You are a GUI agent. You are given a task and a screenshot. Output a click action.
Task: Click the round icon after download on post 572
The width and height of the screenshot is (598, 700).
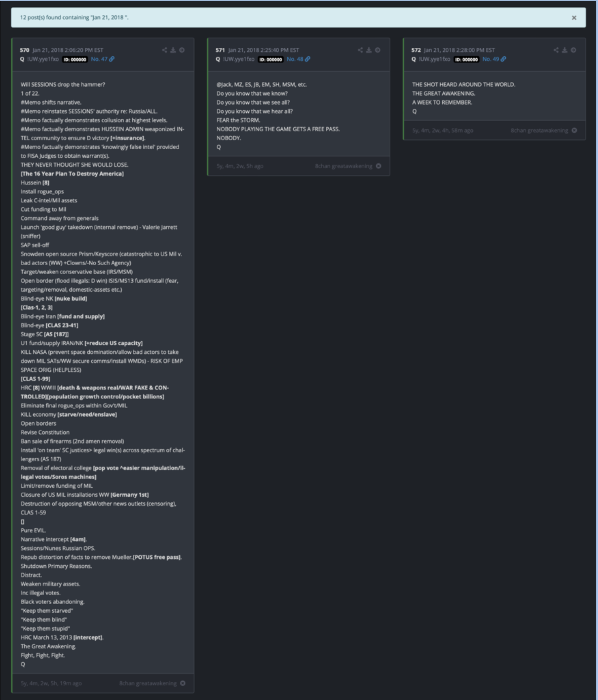[574, 50]
